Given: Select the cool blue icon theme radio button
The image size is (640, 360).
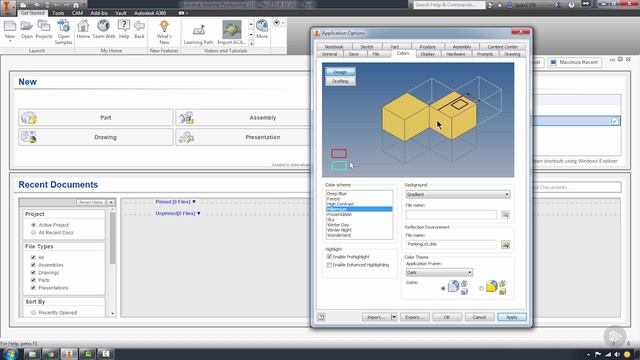Looking at the screenshot, I should coord(443,289).
